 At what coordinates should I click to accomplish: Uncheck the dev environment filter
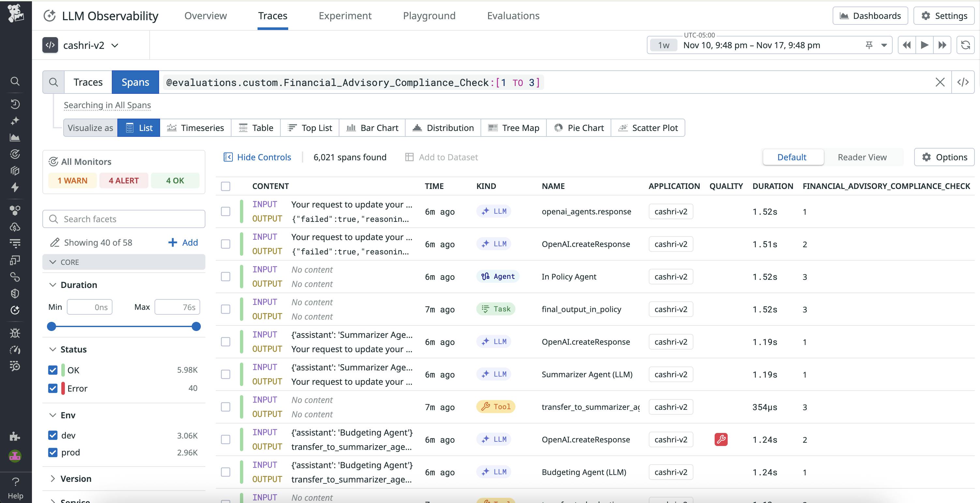(x=52, y=435)
